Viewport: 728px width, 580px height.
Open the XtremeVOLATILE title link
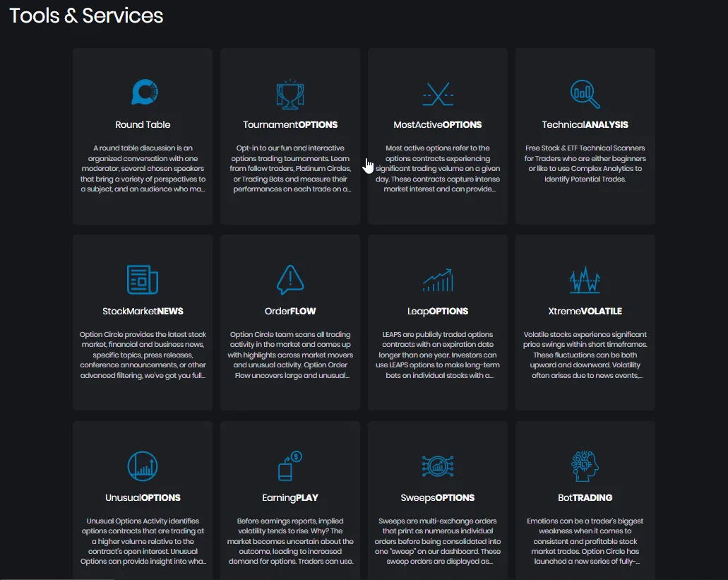(x=585, y=311)
